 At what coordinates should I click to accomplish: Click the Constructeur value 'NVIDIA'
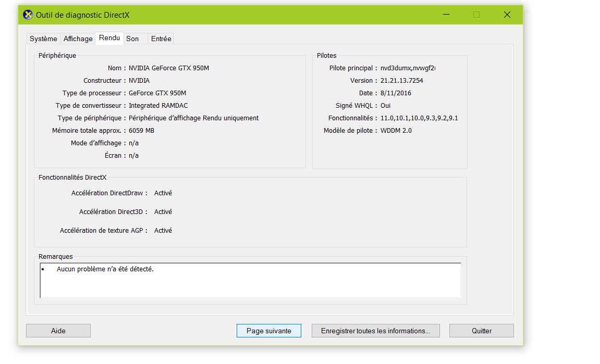(x=139, y=81)
